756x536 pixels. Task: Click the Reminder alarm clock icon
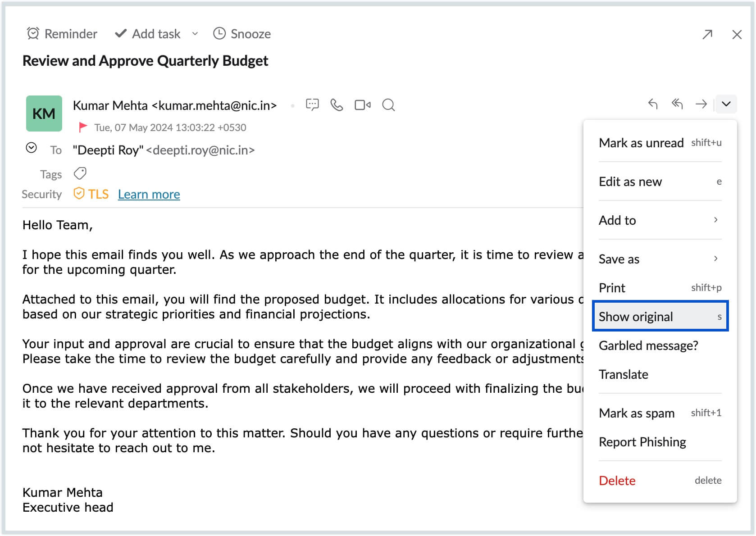click(x=33, y=34)
